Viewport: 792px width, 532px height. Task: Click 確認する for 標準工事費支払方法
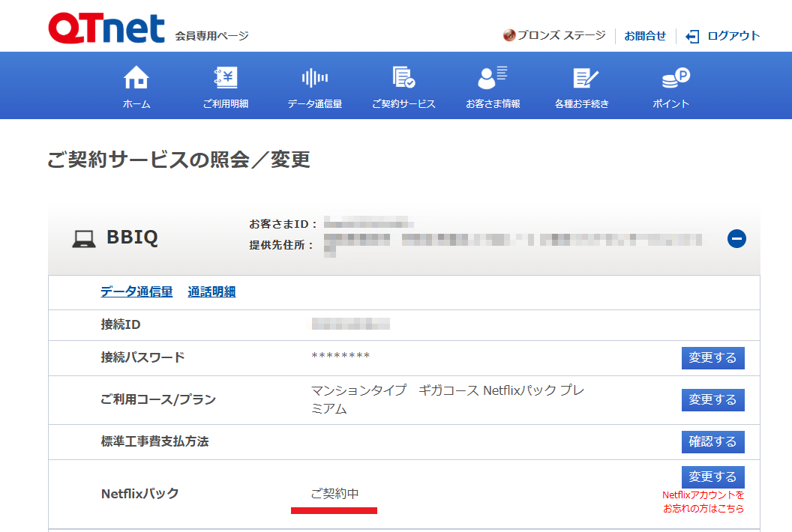pos(712,441)
